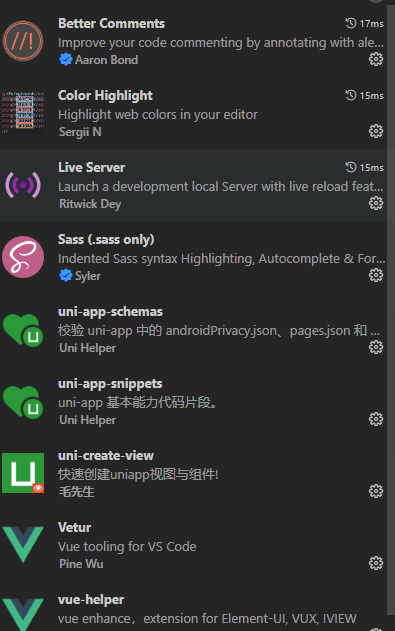This screenshot has width=395, height=631.
Task: Click the Color Highlight activation time clock icon
Action: coord(351,95)
